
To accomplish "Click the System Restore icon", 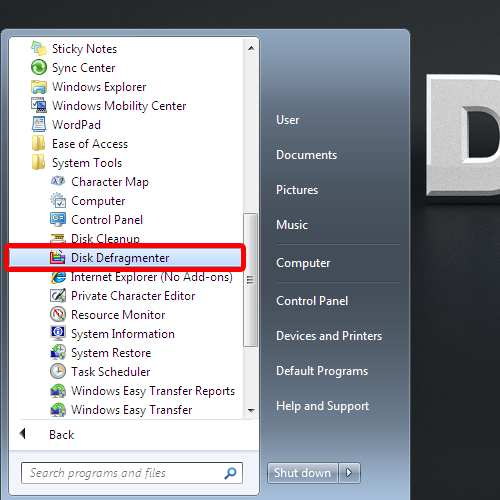I will (58, 353).
